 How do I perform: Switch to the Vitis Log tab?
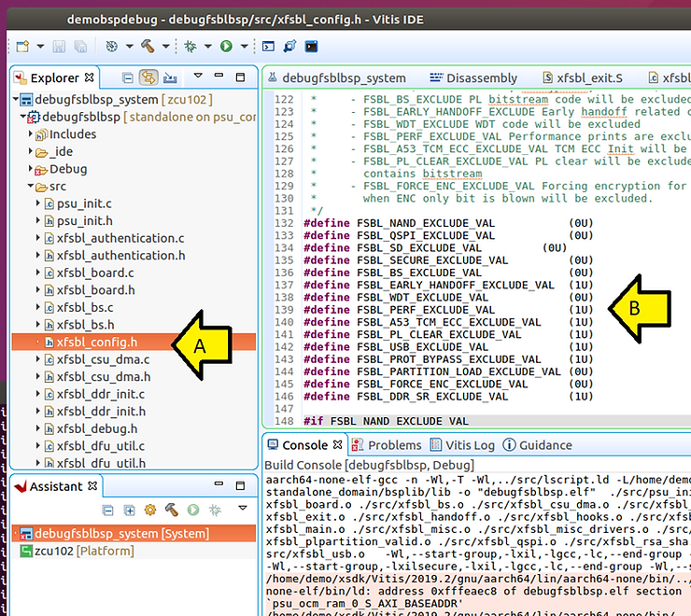(462, 445)
